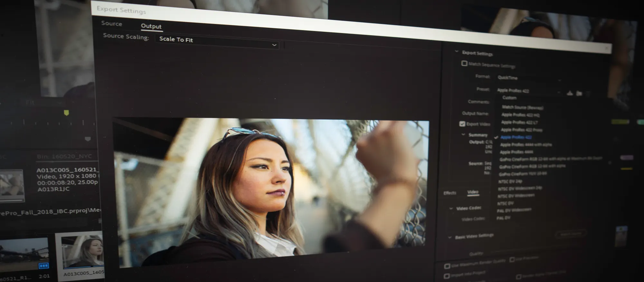Viewport: 644px width, 282px height.
Task: Choose Apple ProRes 422 LT preset
Action: coord(519,122)
